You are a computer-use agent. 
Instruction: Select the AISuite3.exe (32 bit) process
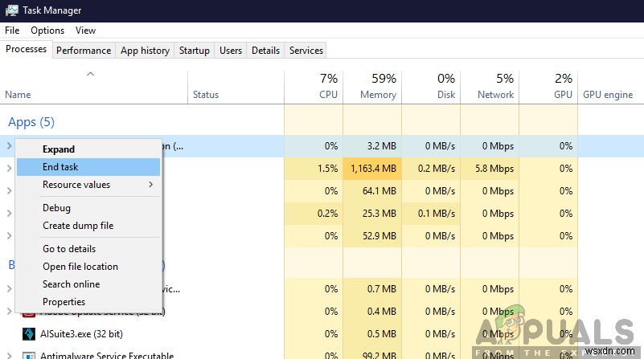point(81,334)
